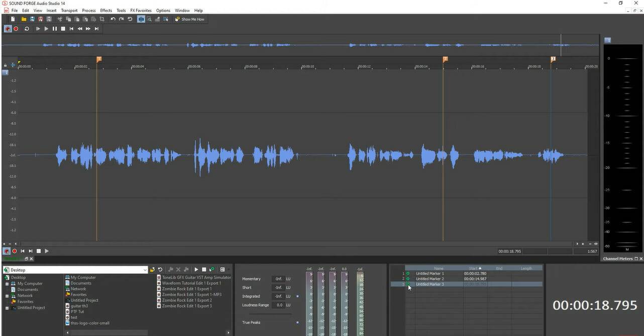Expand the My Computer tree node
644x336 pixels.
[7, 284]
